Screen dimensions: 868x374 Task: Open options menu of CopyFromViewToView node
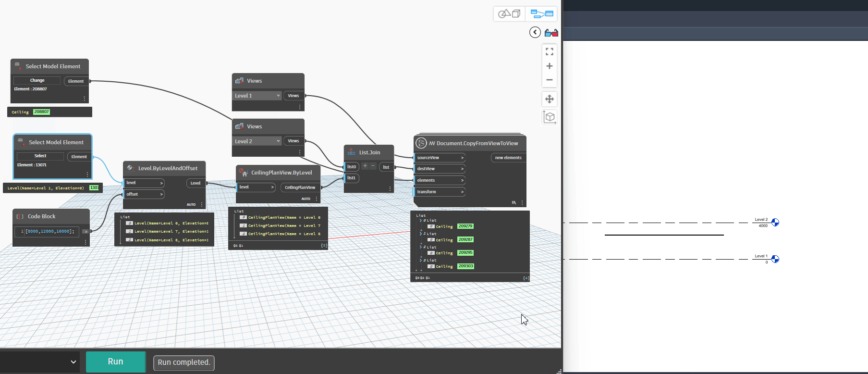coord(522,203)
